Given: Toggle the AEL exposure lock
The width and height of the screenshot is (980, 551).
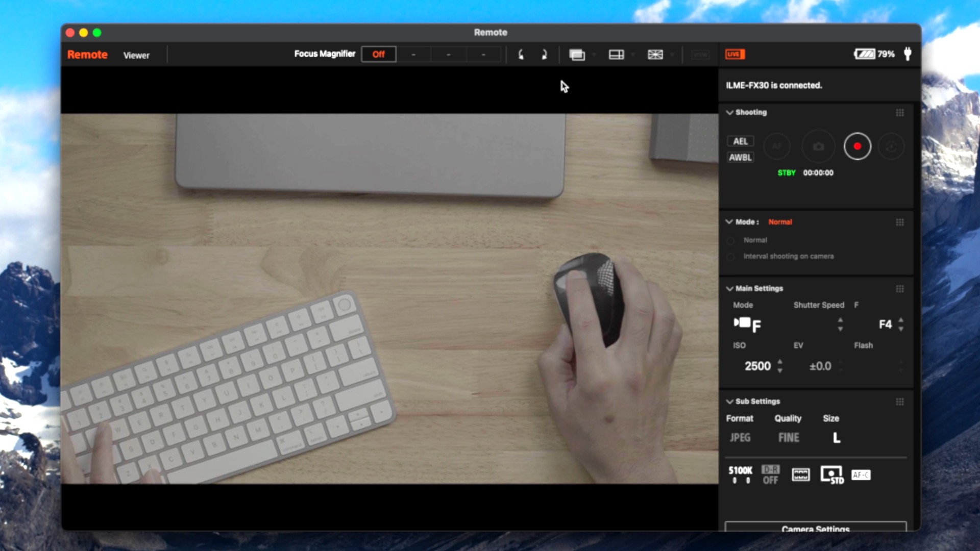Looking at the screenshot, I should (740, 141).
